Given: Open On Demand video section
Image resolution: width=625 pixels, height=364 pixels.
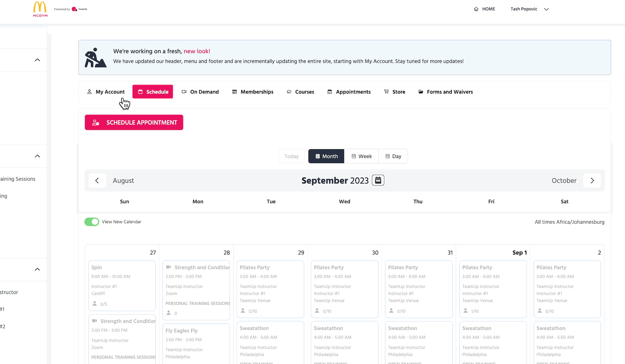Looking at the screenshot, I should (x=200, y=92).
